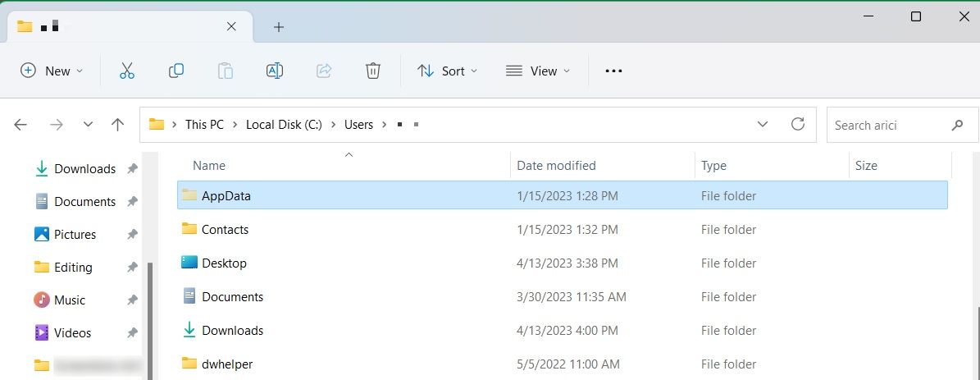Click the navigation pane scrollbar

click(149, 321)
